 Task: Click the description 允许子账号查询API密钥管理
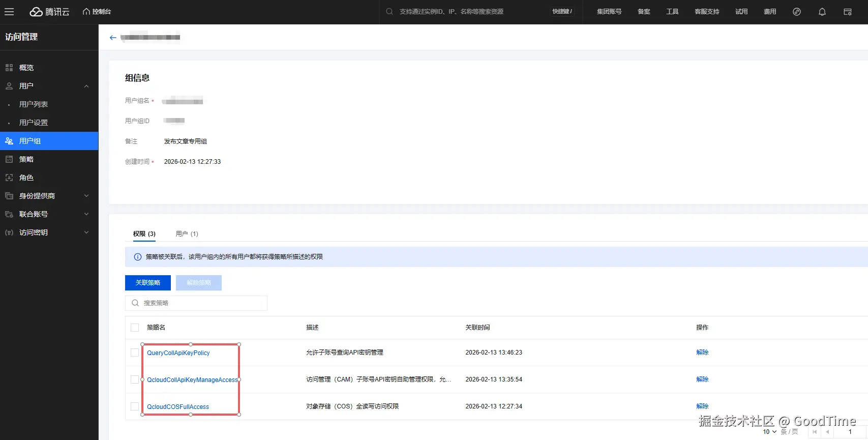345,353
